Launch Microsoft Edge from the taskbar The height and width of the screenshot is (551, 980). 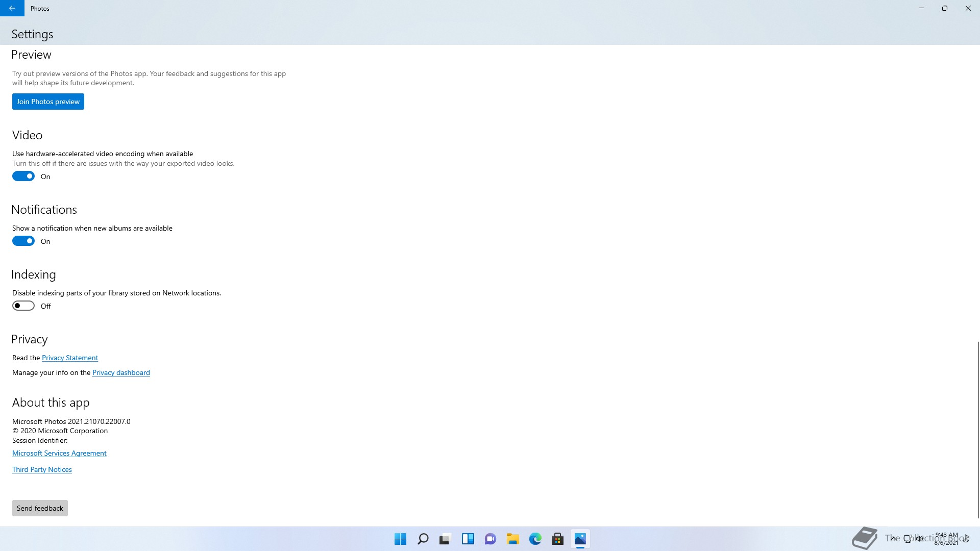535,539
